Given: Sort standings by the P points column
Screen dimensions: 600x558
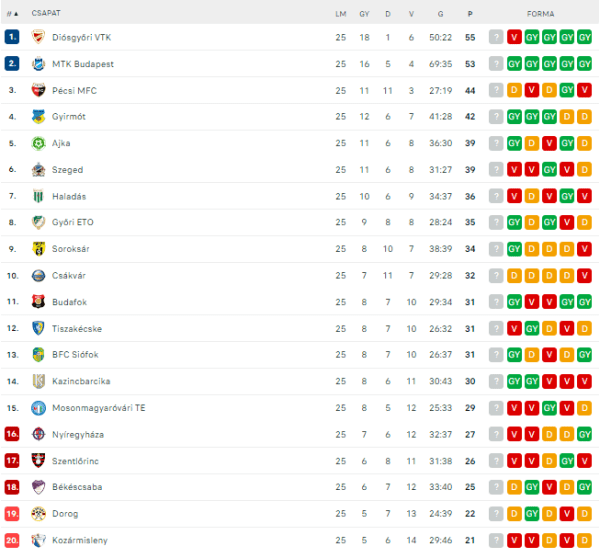Looking at the screenshot, I should pos(470,14).
